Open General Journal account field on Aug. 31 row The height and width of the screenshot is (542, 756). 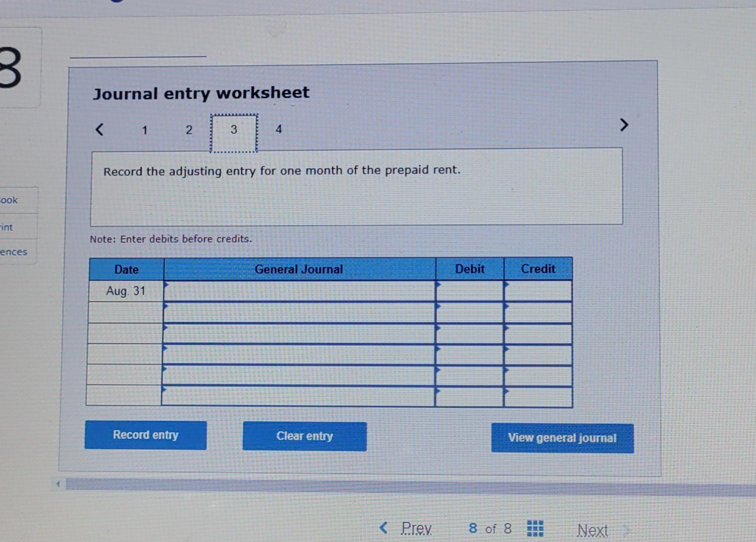coord(299,291)
